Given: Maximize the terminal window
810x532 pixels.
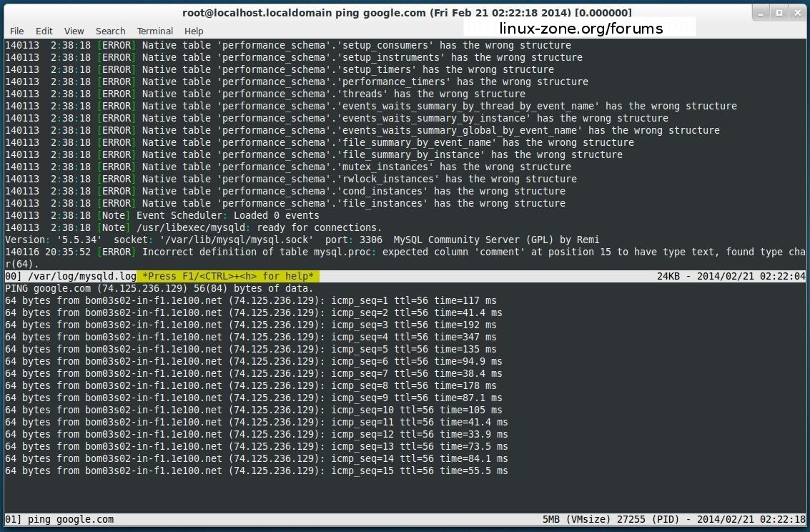Looking at the screenshot, I should point(779,12).
